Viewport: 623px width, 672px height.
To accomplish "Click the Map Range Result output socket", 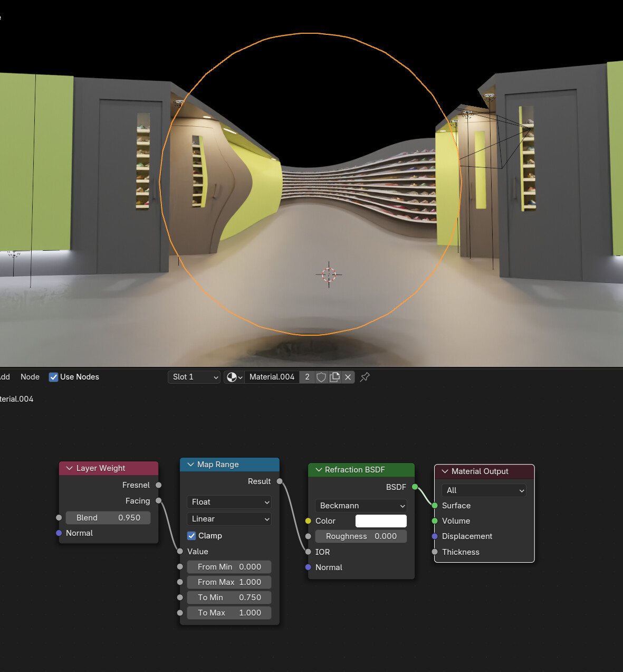I will (280, 481).
